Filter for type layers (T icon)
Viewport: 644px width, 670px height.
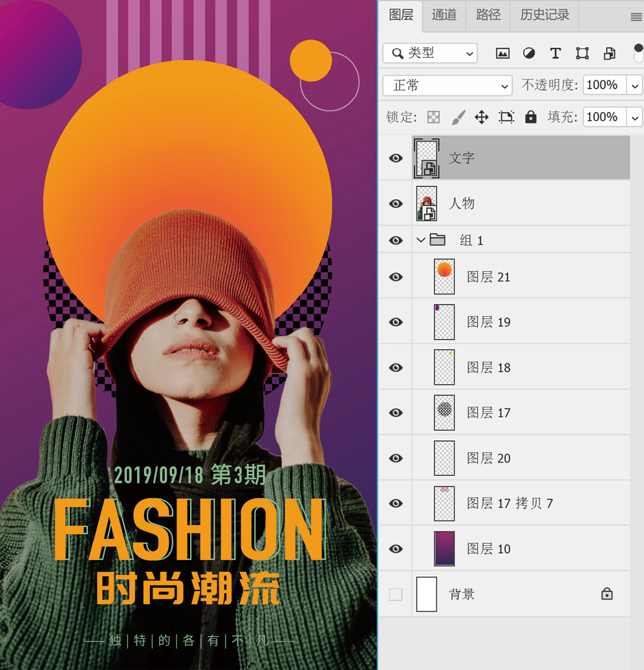click(555, 54)
